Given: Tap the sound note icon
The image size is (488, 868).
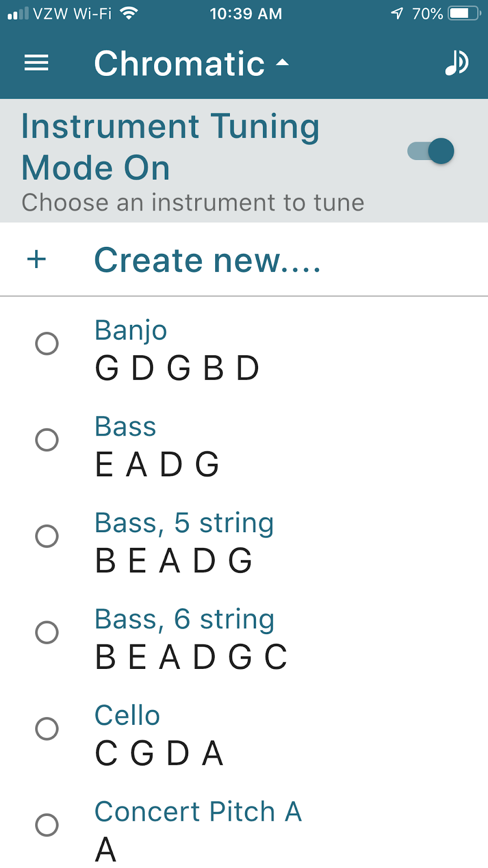Looking at the screenshot, I should point(456,63).
